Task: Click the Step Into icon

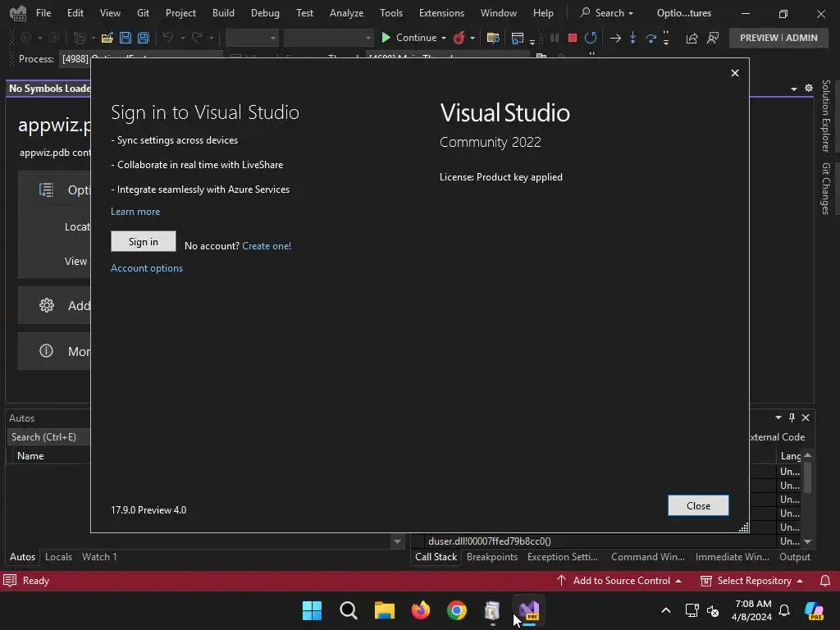Action: click(x=632, y=38)
